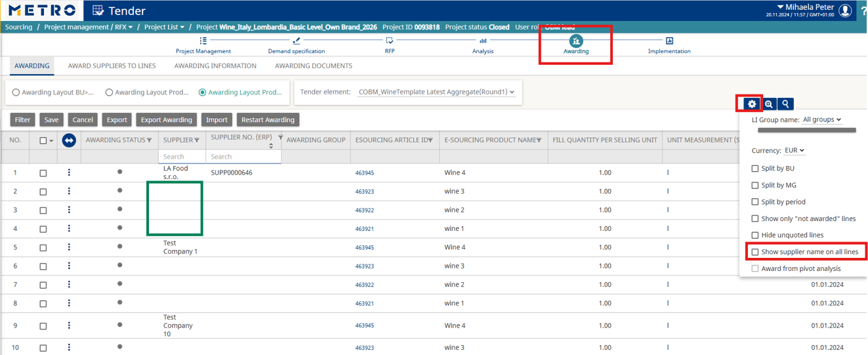Click the expand columns arrows icon
The image size is (868, 355).
[x=69, y=140]
